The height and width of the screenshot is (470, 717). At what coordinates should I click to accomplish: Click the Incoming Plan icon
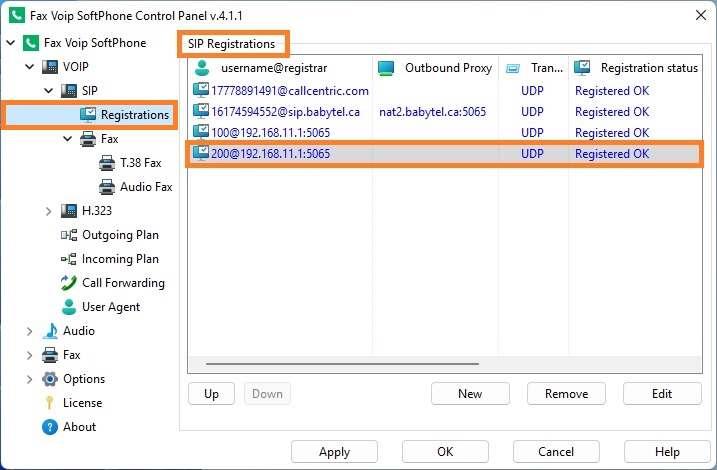tap(69, 259)
